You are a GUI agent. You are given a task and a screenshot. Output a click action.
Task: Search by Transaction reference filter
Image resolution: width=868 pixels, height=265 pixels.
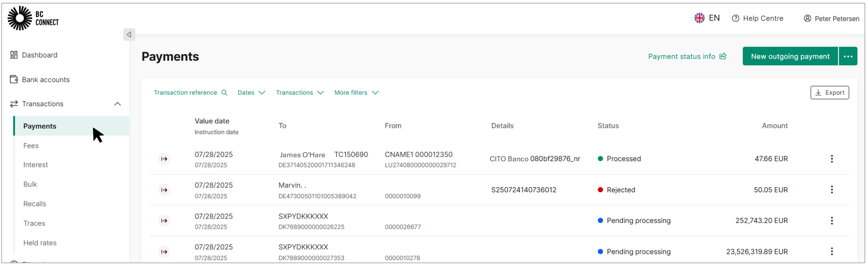point(190,93)
